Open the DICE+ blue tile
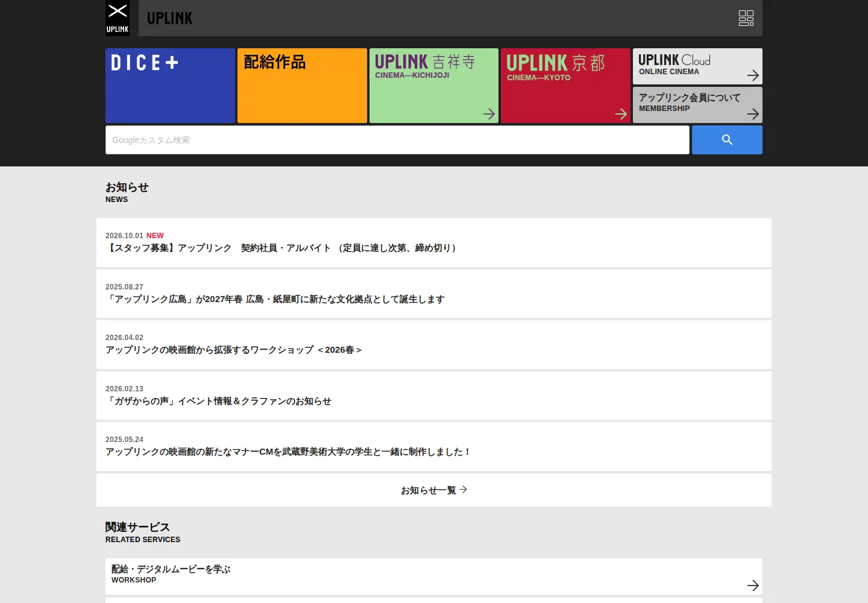Screen dimensions: 868x603 (x=170, y=86)
